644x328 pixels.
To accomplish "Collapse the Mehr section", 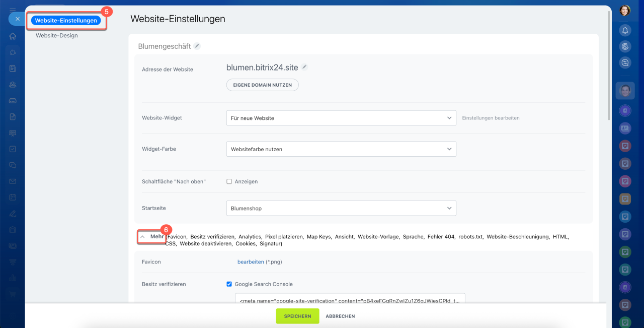I will coord(151,236).
